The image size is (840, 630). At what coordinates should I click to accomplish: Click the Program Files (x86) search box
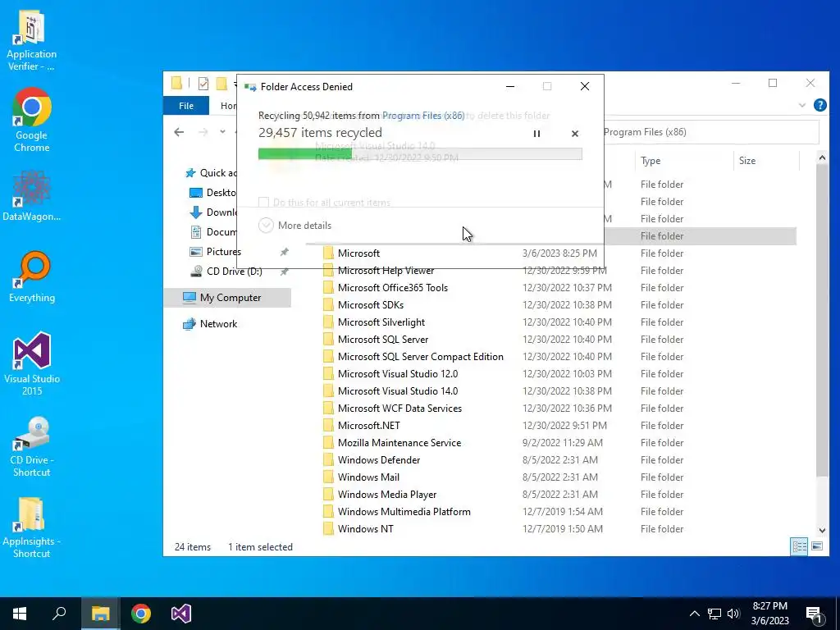pos(710,132)
